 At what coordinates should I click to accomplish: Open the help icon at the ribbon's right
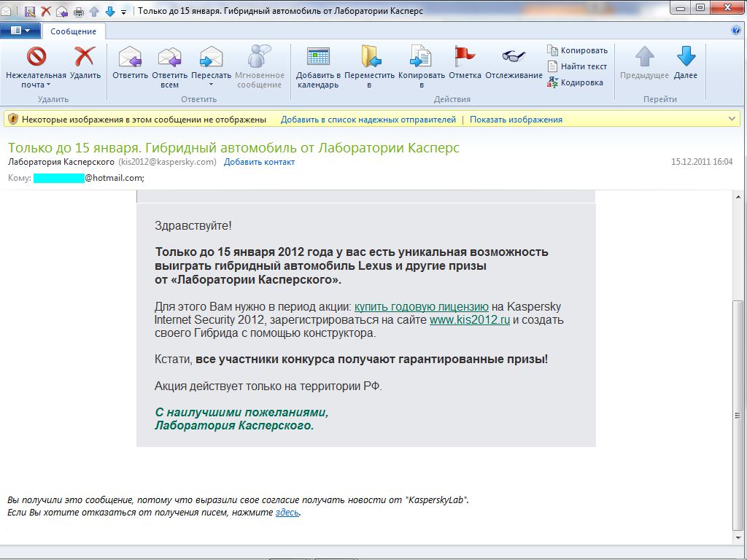pos(735,31)
